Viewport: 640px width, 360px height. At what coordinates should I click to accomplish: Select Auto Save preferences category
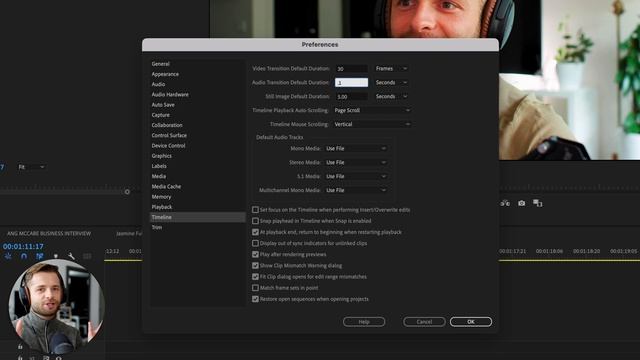coord(163,104)
